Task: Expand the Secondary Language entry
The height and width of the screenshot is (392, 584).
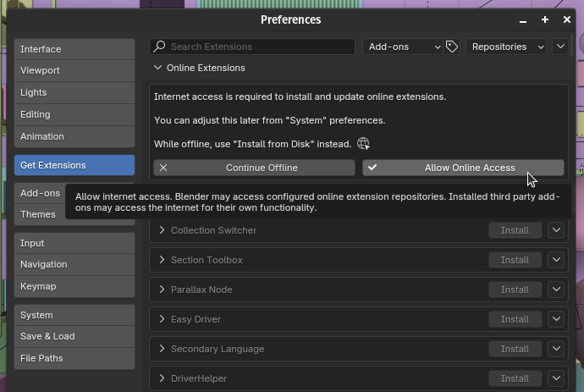Action: click(x=162, y=349)
